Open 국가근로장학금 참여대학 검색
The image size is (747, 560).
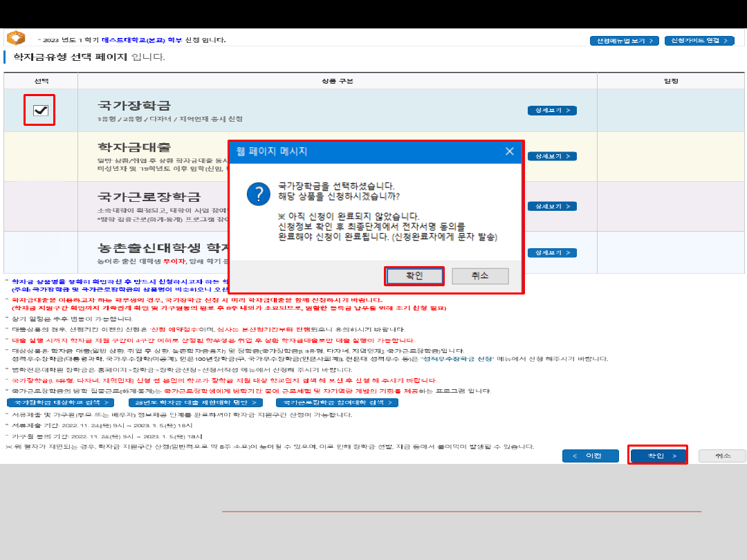(337, 402)
